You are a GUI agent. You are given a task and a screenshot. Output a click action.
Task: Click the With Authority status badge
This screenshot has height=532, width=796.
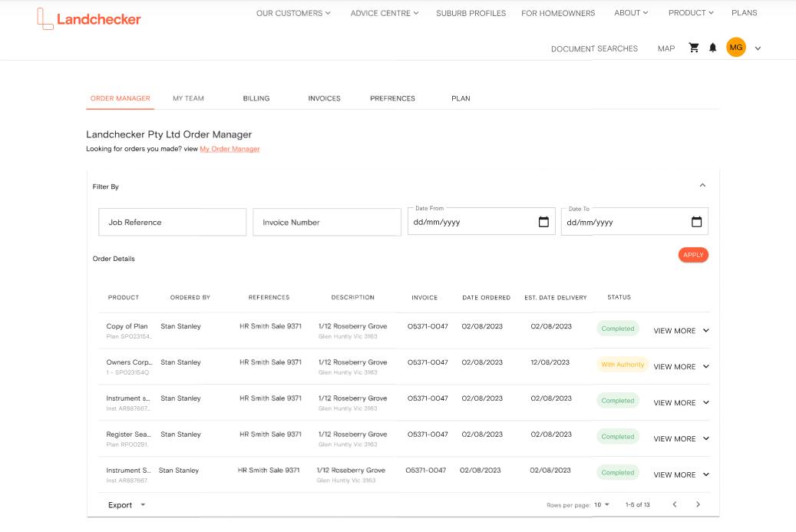point(623,365)
